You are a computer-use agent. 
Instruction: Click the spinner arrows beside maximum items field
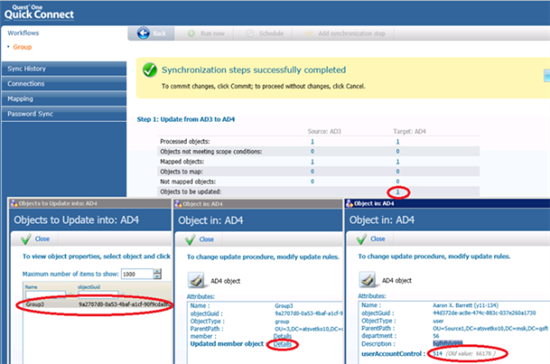(157, 274)
